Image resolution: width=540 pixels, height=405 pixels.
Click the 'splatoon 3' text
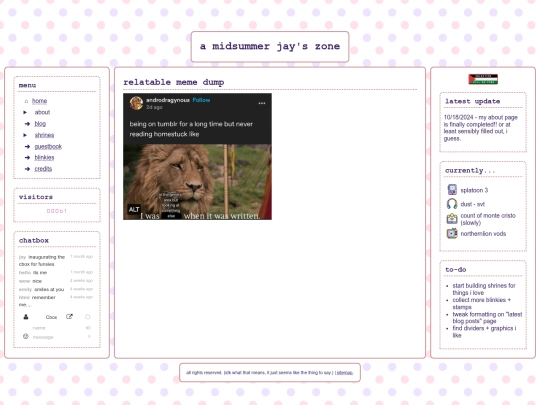point(474,190)
